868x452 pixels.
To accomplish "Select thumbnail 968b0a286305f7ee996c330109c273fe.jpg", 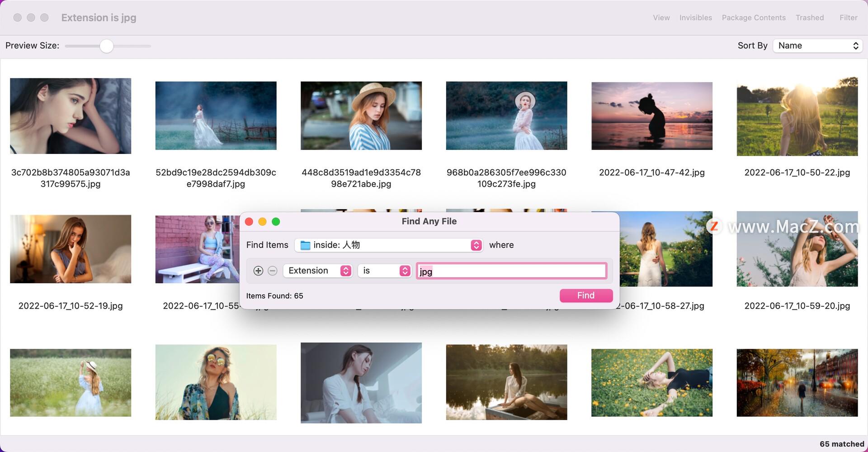I will pos(506,116).
